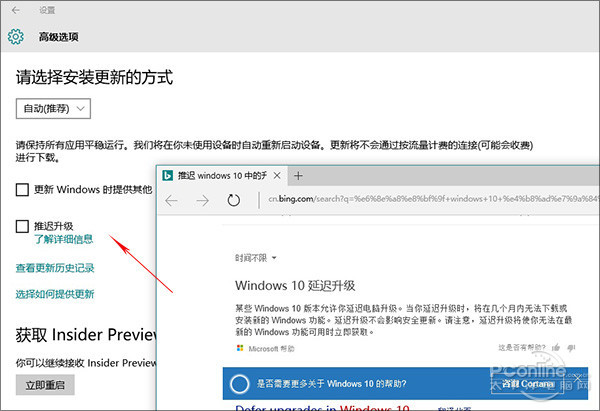
Task: Open the 自动(推荐) install method dropdown
Action: (53, 109)
